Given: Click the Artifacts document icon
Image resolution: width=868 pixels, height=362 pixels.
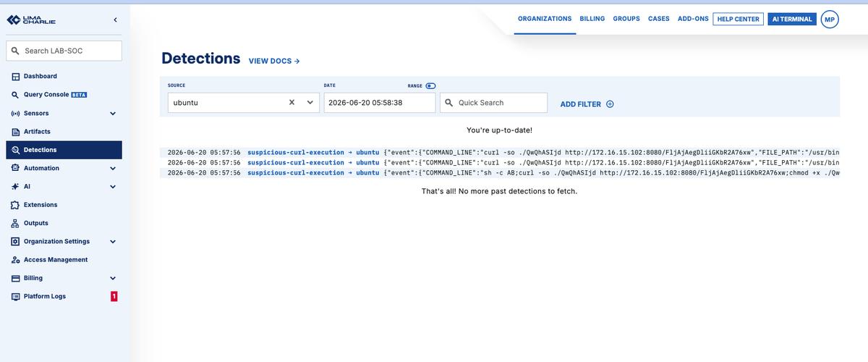Looking at the screenshot, I should pos(15,132).
